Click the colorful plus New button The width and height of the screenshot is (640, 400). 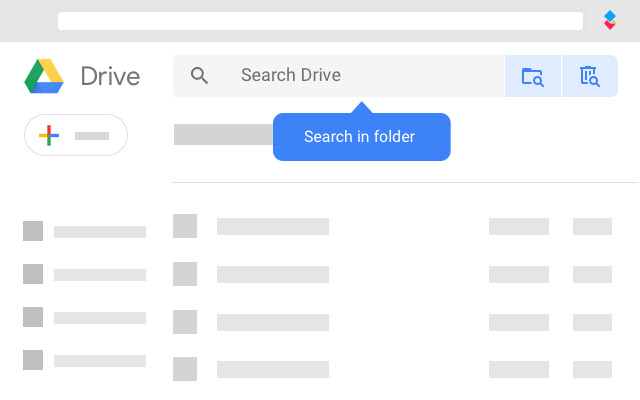(x=76, y=135)
